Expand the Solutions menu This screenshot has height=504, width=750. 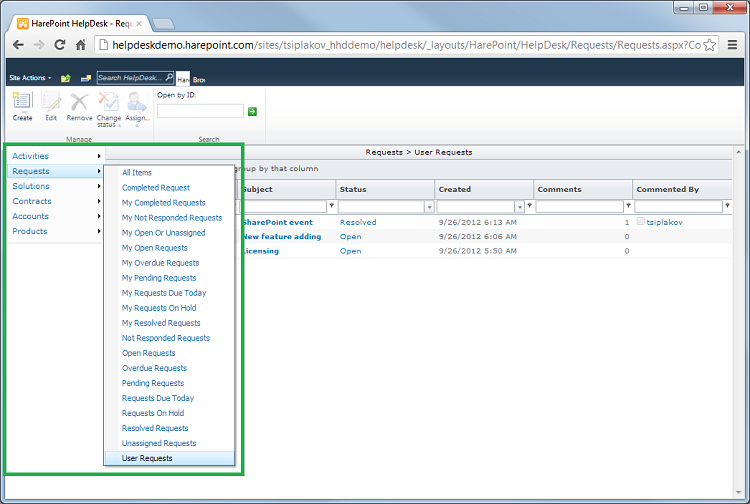[55, 186]
